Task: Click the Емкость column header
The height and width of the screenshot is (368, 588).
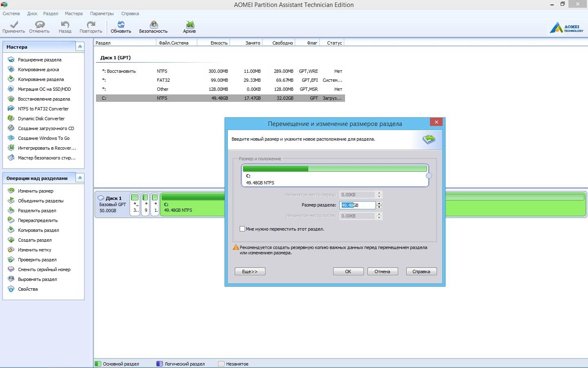Action: (213, 43)
